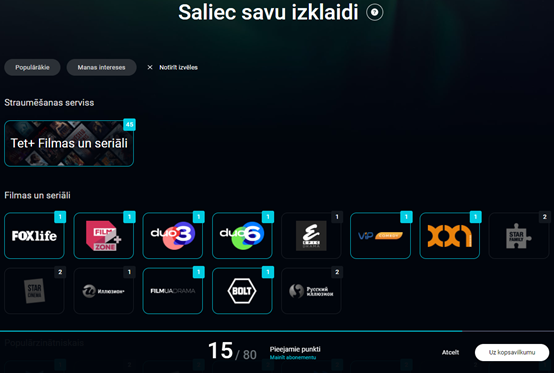The width and height of the screenshot is (554, 373).
Task: Click the Filmas un seriāli section heading
Action: click(x=37, y=195)
